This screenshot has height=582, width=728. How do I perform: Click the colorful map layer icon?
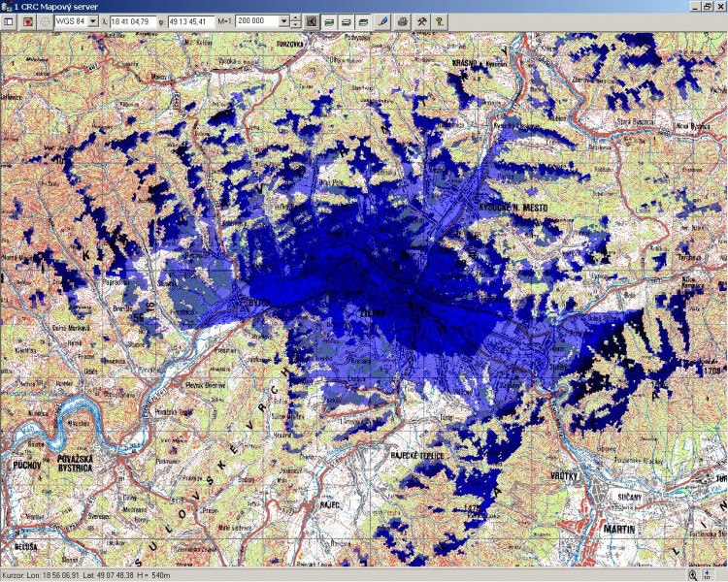coord(27,20)
